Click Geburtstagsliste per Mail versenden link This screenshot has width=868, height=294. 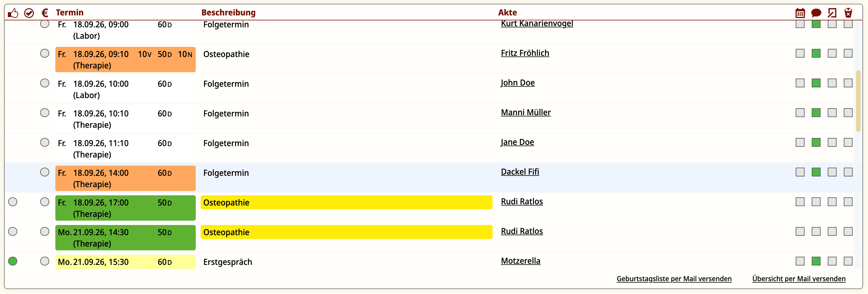click(x=674, y=279)
